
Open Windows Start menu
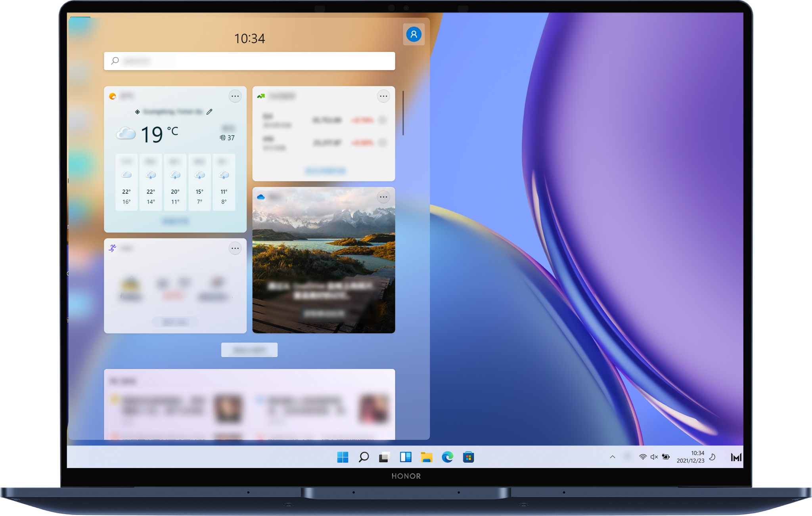point(343,457)
